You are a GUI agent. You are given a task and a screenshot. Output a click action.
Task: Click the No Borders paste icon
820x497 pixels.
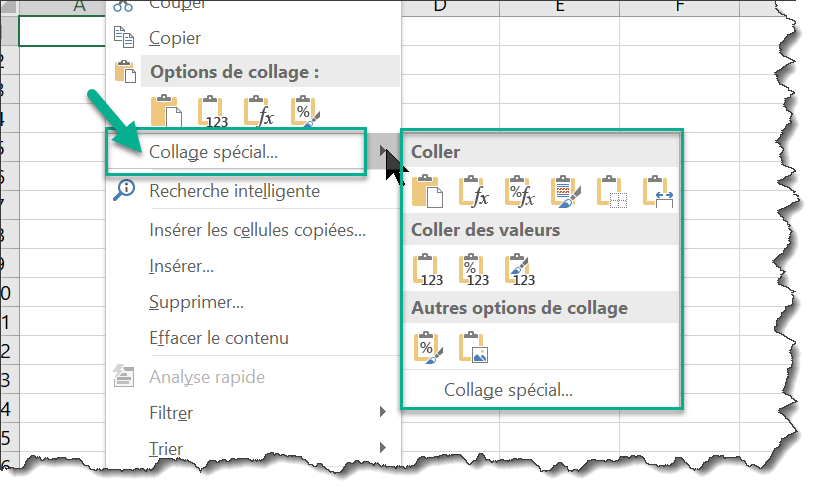click(611, 191)
